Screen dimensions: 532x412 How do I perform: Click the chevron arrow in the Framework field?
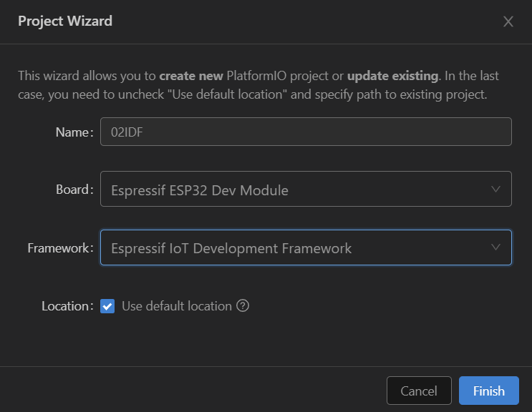coord(495,247)
